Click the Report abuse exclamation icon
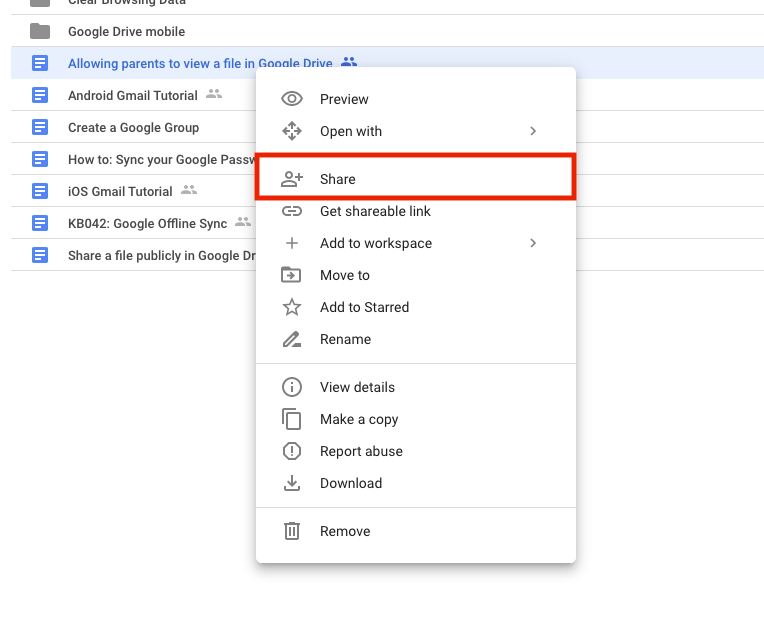The width and height of the screenshot is (764, 626). click(x=292, y=451)
